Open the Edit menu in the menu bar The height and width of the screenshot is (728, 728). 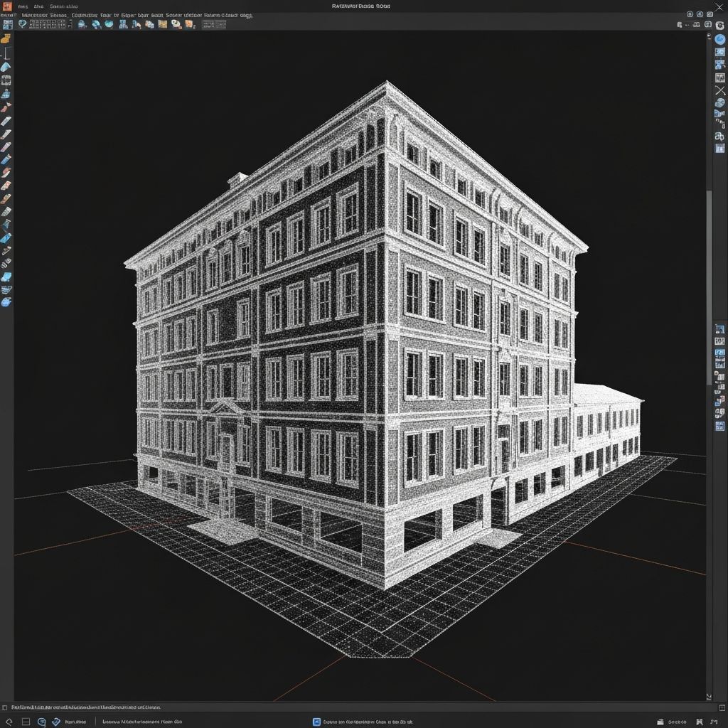point(39,6)
